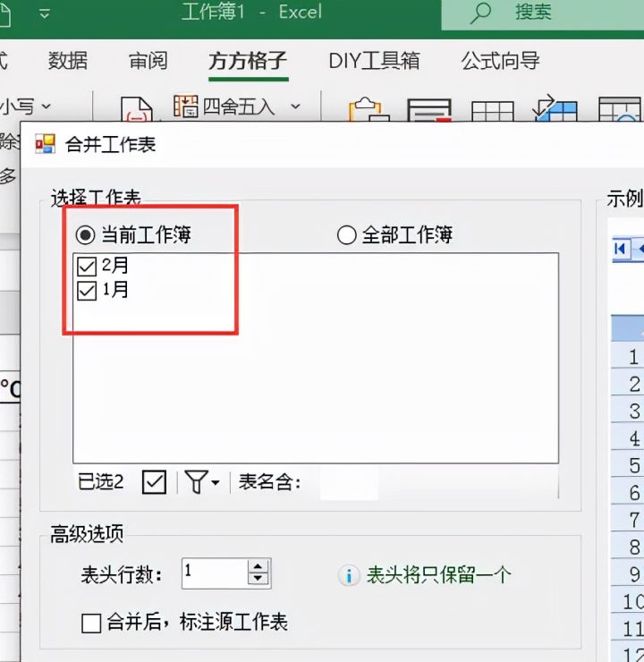Click the table with magnifier icon
The height and width of the screenshot is (662, 644).
(621, 110)
